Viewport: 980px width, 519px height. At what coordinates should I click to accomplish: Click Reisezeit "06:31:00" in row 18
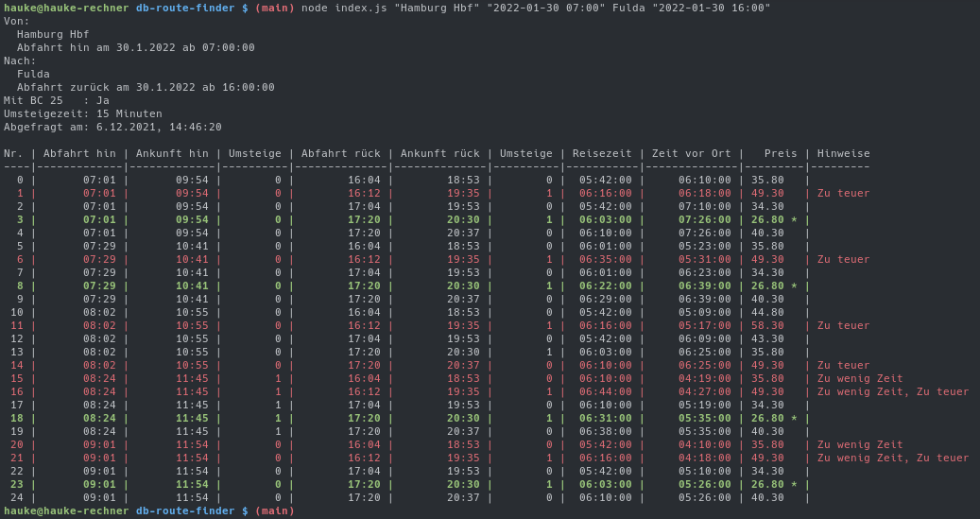(x=605, y=419)
